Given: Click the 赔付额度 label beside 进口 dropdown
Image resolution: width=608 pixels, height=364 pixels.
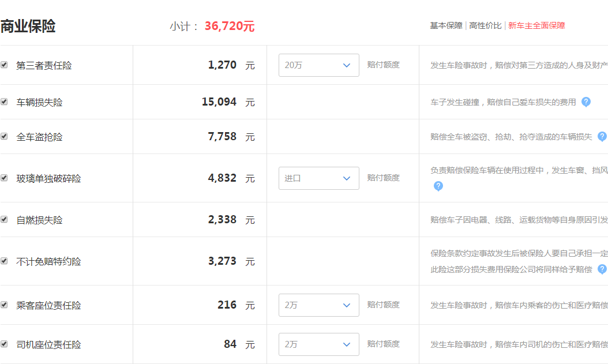Looking at the screenshot, I should point(383,178).
